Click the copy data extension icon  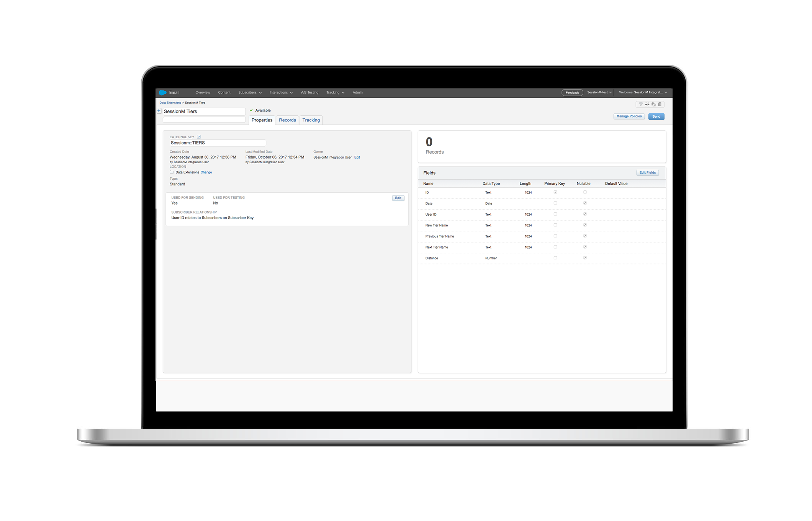654,104
